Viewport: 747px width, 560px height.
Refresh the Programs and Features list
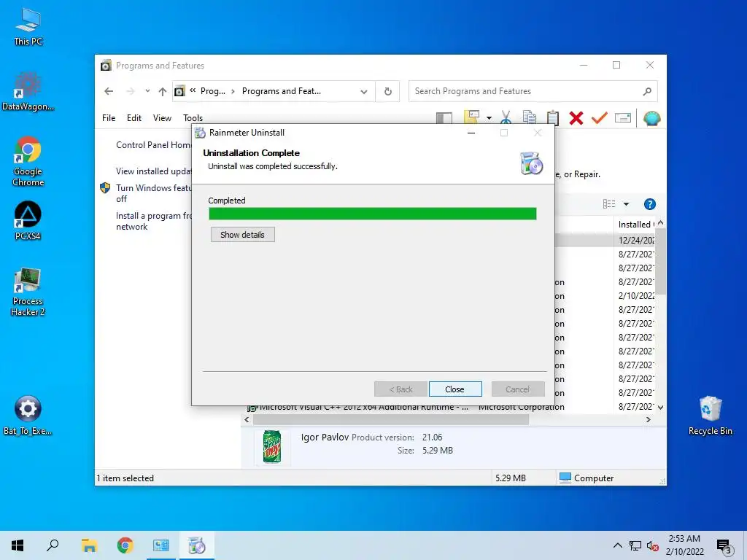(388, 91)
